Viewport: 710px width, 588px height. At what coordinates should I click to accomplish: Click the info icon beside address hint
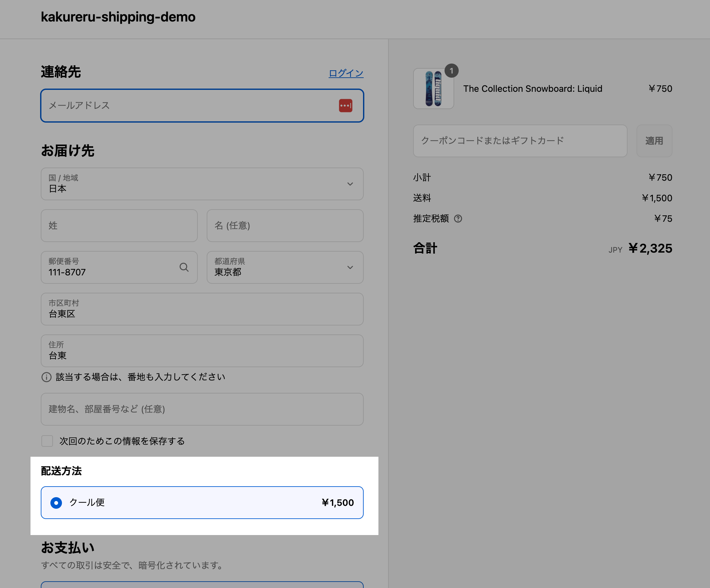(46, 377)
